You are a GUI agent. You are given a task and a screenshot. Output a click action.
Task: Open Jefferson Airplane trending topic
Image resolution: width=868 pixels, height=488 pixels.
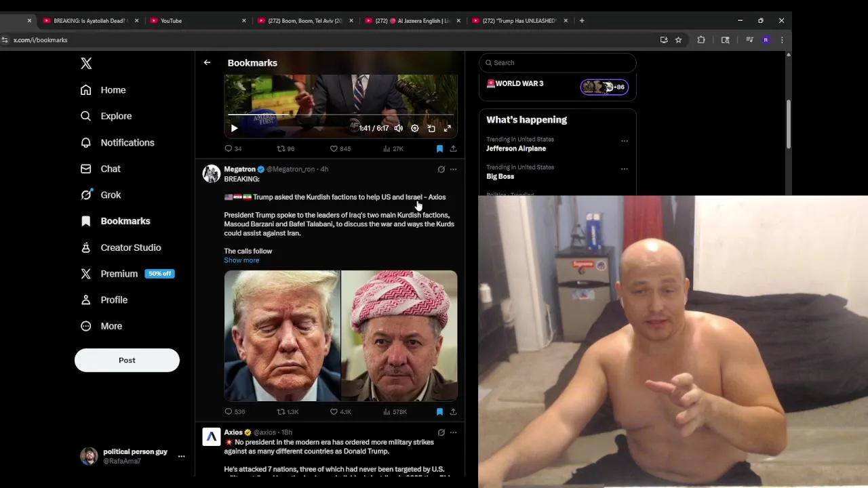tap(516, 148)
